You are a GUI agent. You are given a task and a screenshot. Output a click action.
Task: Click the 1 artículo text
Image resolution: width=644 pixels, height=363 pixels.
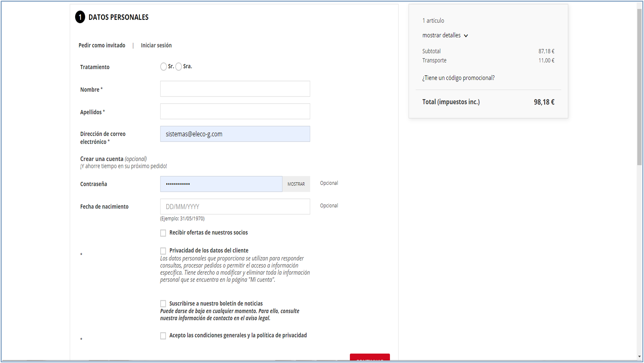(433, 20)
